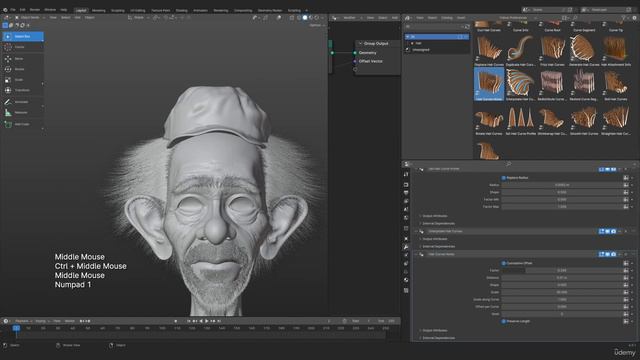Toggle the Preserve Length checkbox
This screenshot has height=360, width=640.
(x=503, y=322)
